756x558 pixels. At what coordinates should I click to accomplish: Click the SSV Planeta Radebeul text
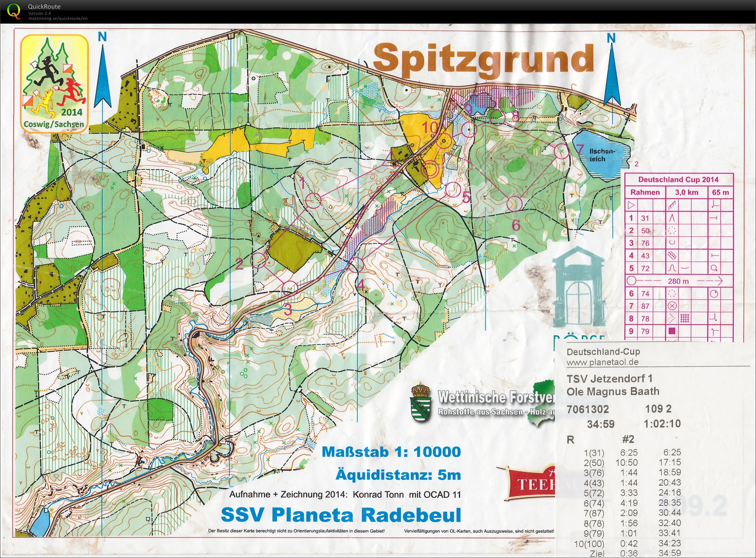(341, 514)
